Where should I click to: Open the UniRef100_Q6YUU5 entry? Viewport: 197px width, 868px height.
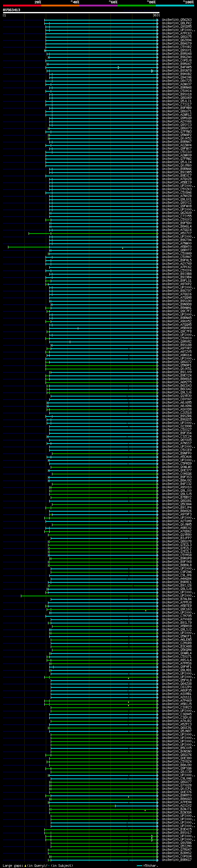(177, 440)
